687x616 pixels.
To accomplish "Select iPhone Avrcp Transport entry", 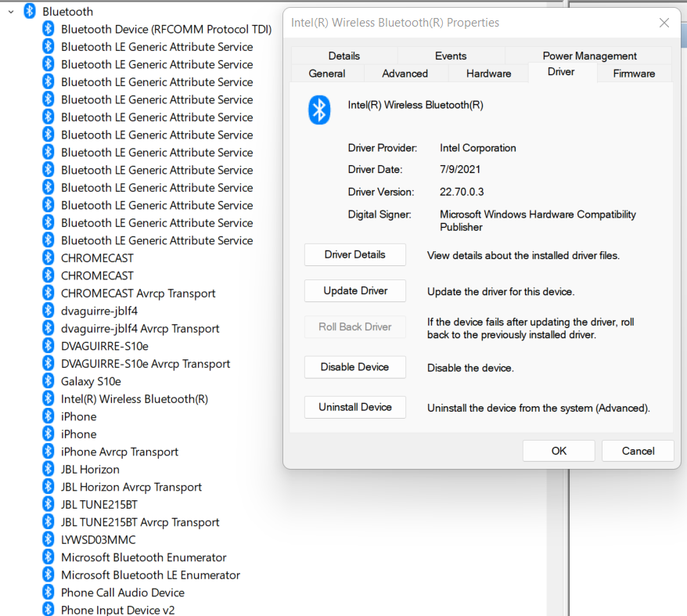I will (119, 452).
